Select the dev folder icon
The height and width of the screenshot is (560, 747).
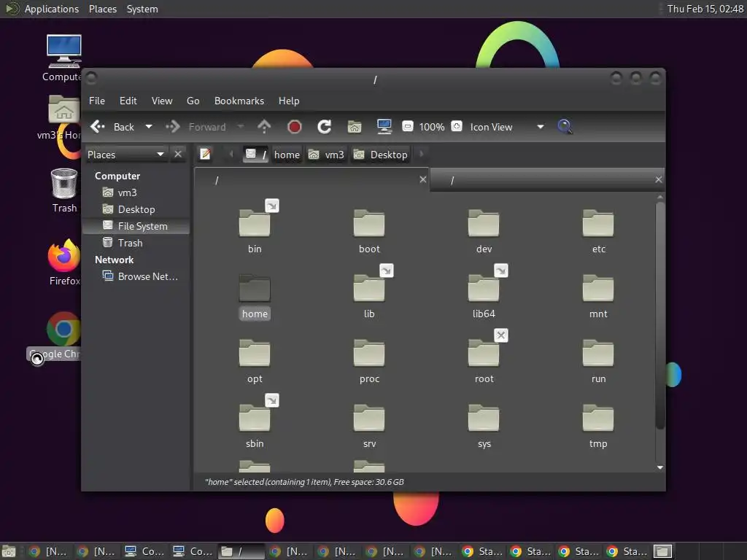pos(484,223)
